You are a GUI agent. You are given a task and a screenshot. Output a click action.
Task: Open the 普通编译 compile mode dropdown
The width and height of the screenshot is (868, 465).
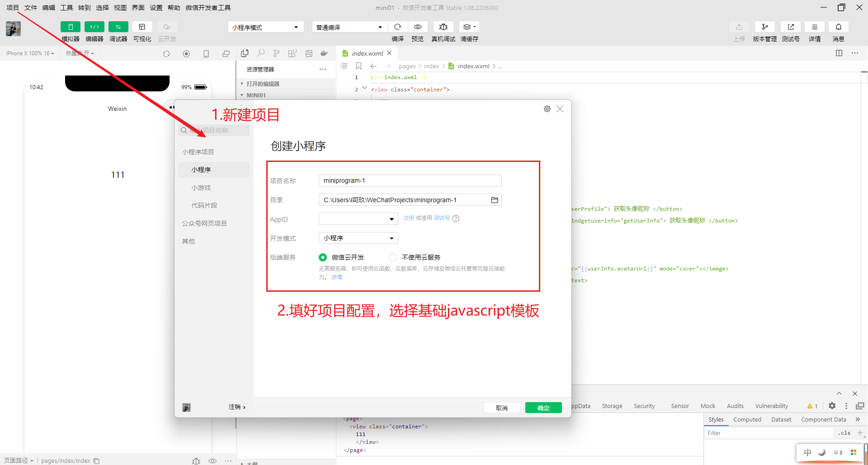tap(349, 27)
